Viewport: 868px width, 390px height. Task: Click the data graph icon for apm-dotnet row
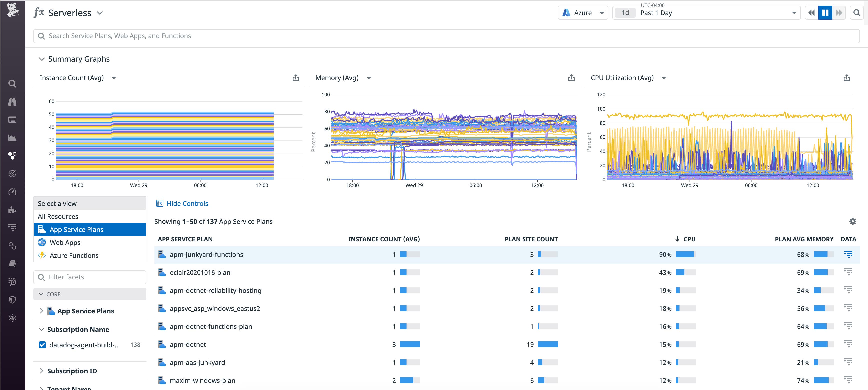[848, 344]
